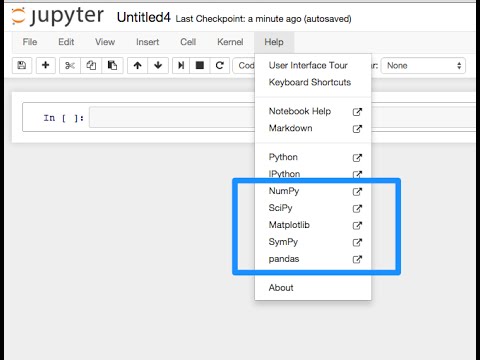The image size is (480, 360).
Task: Start the User Interface Tour
Action: pos(313,65)
